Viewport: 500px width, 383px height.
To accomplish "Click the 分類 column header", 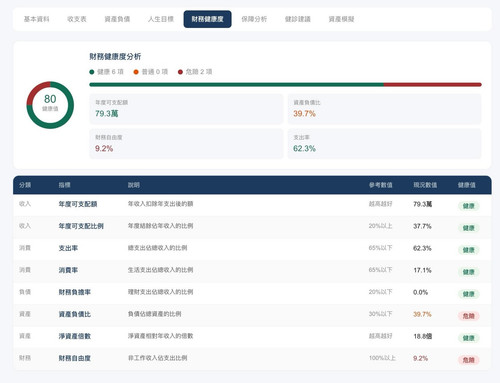I will (25, 185).
